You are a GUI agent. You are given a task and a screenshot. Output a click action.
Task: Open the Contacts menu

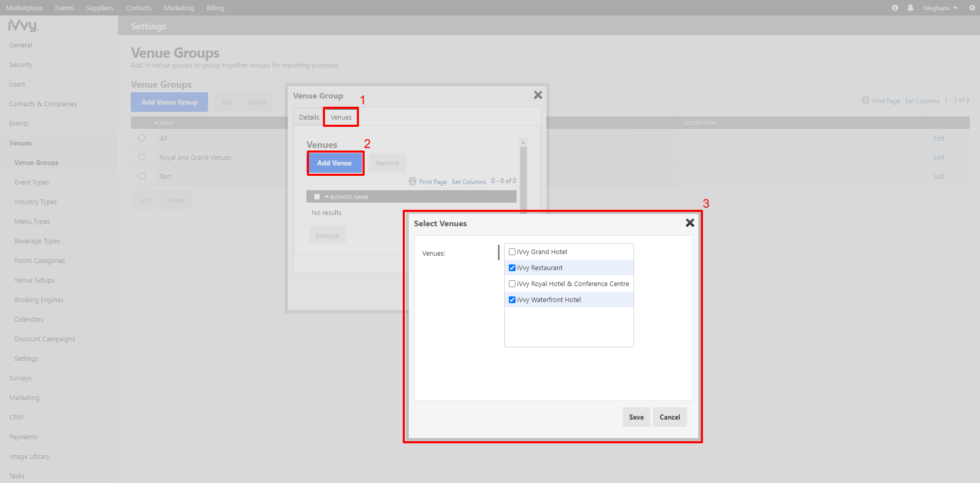[139, 8]
